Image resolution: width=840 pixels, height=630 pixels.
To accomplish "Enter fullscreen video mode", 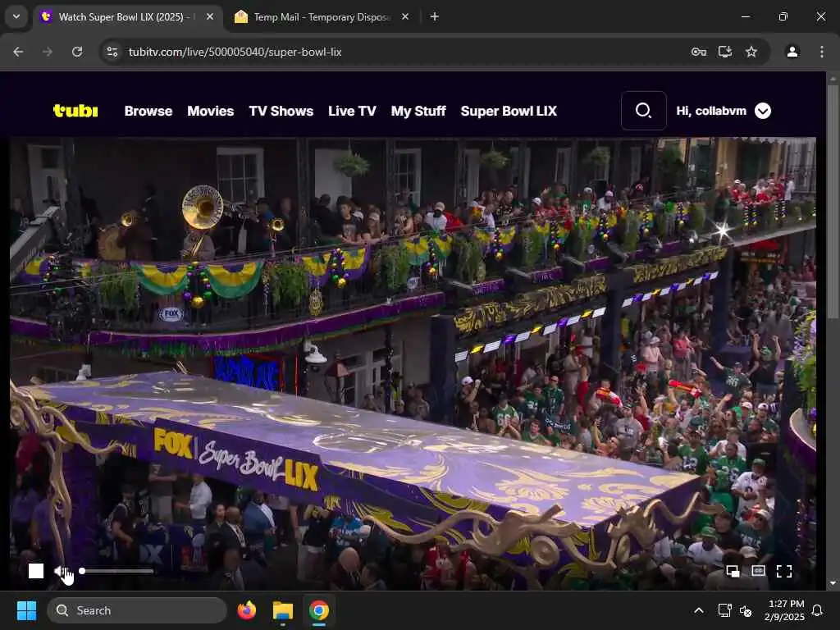I will pyautogui.click(x=783, y=572).
